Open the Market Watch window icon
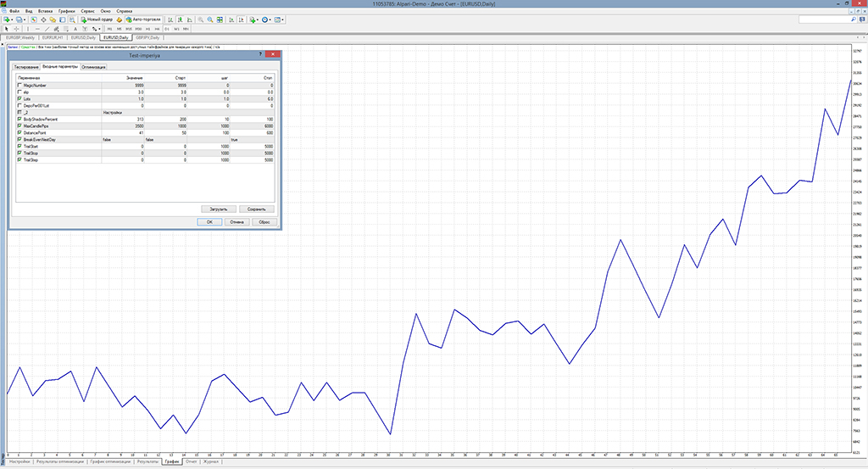The height and width of the screenshot is (469, 868). coord(34,20)
